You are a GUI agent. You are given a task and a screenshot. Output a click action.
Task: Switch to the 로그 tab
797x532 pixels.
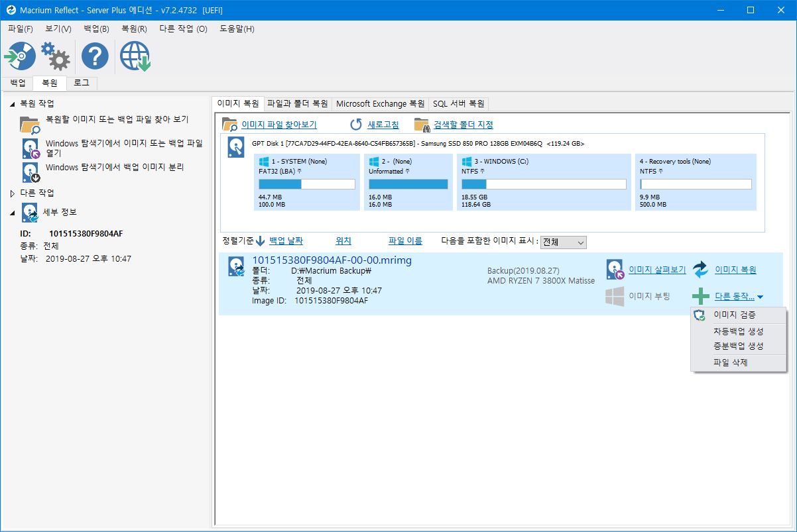pyautogui.click(x=82, y=83)
